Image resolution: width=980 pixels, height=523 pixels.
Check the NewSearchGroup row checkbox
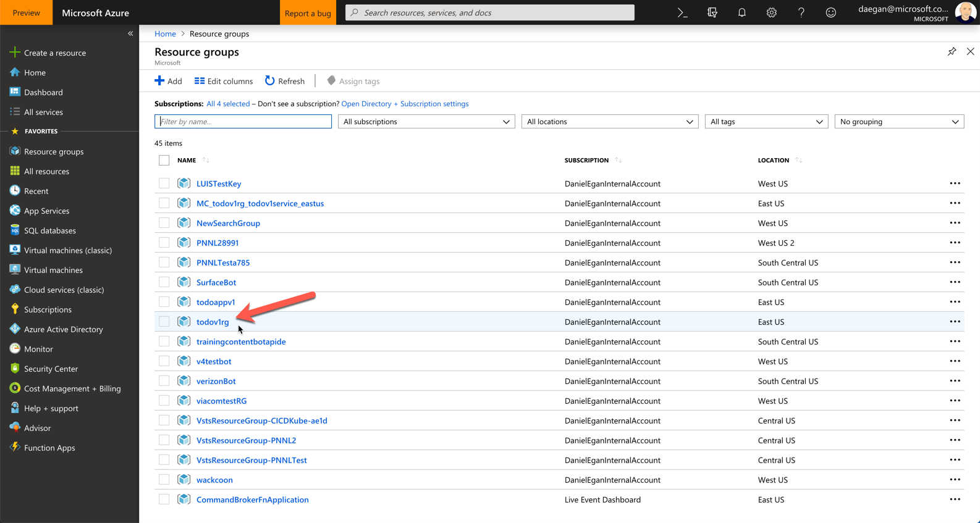click(164, 223)
